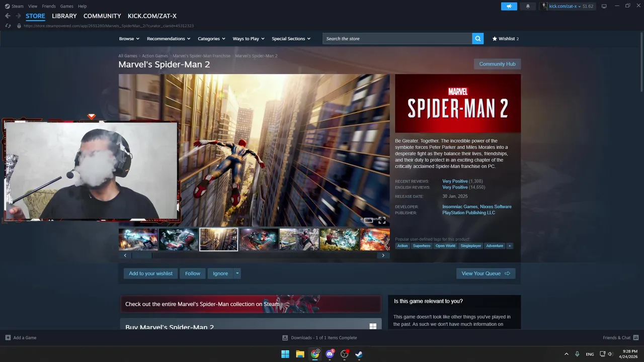This screenshot has width=644, height=362.
Task: Open Big Picture mode monitor icon
Action: [x=604, y=6]
